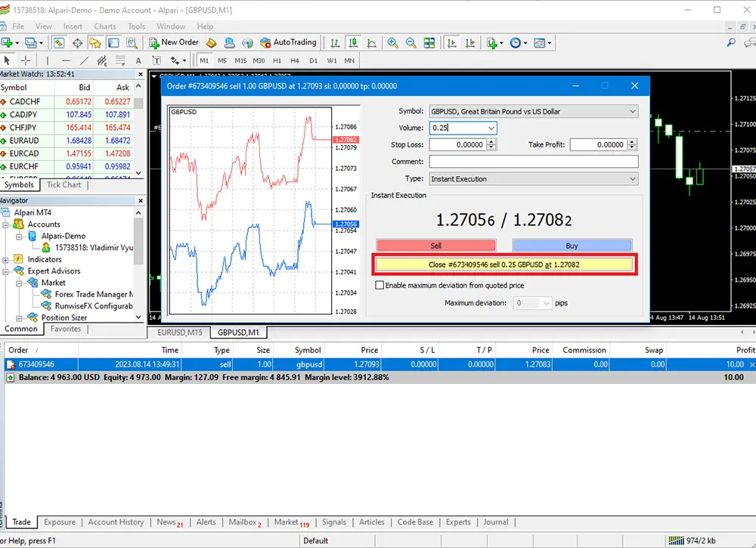Select the trendline drawing tool
This screenshot has height=548, width=756.
tap(84, 60)
